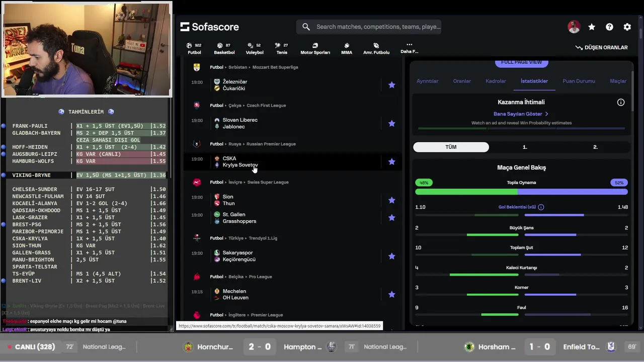Image resolution: width=644 pixels, height=362 pixels.
Task: Switch to Kadrolar tab
Action: point(496,81)
